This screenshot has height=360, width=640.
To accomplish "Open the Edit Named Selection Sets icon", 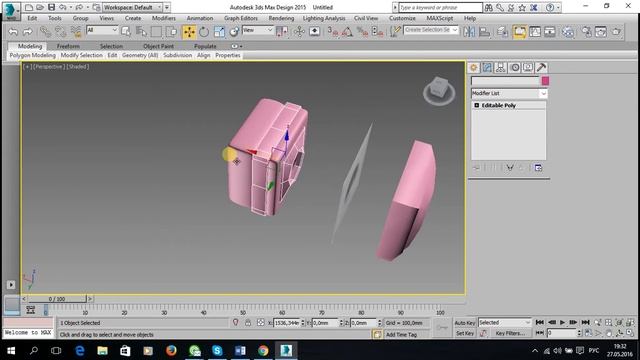I will click(395, 32).
